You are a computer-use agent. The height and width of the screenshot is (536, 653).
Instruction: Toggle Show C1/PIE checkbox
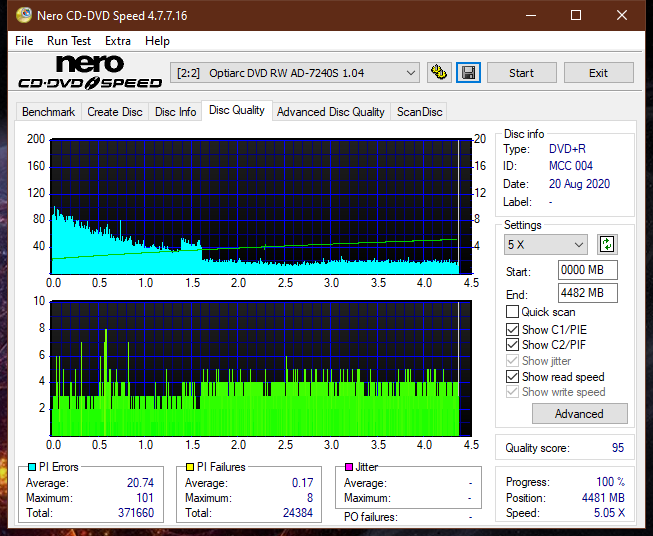pyautogui.click(x=512, y=330)
